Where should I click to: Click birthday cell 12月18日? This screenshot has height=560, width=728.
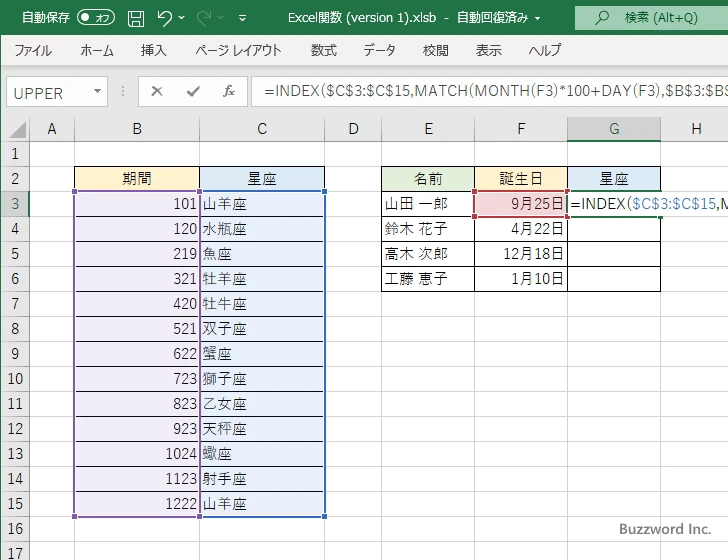click(521, 254)
